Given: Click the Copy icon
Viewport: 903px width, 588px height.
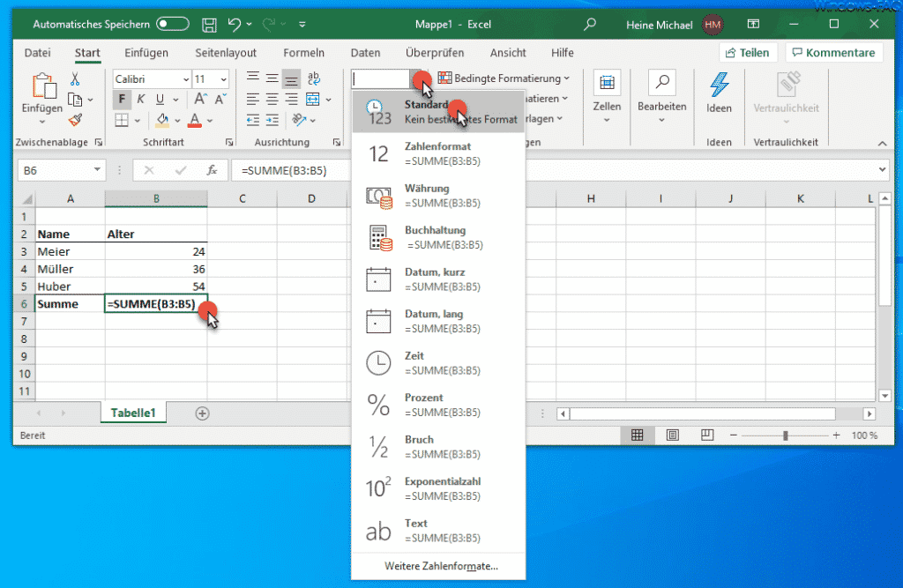Looking at the screenshot, I should tap(75, 100).
